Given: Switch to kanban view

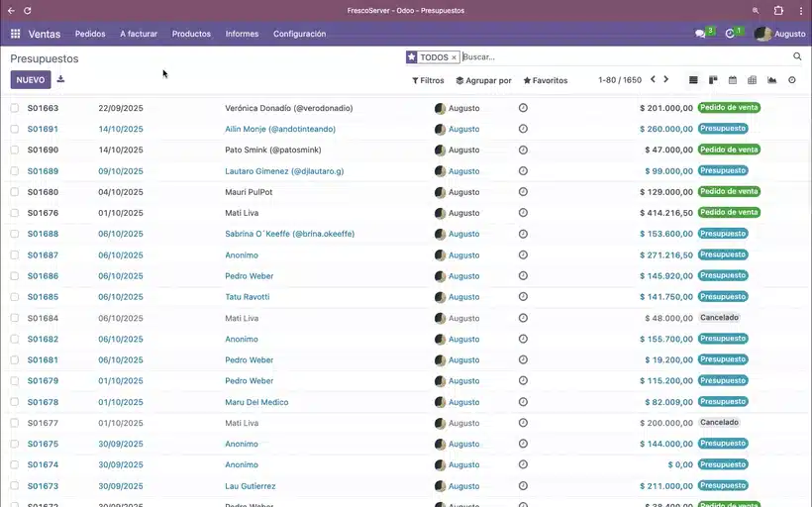Looking at the screenshot, I should (713, 80).
